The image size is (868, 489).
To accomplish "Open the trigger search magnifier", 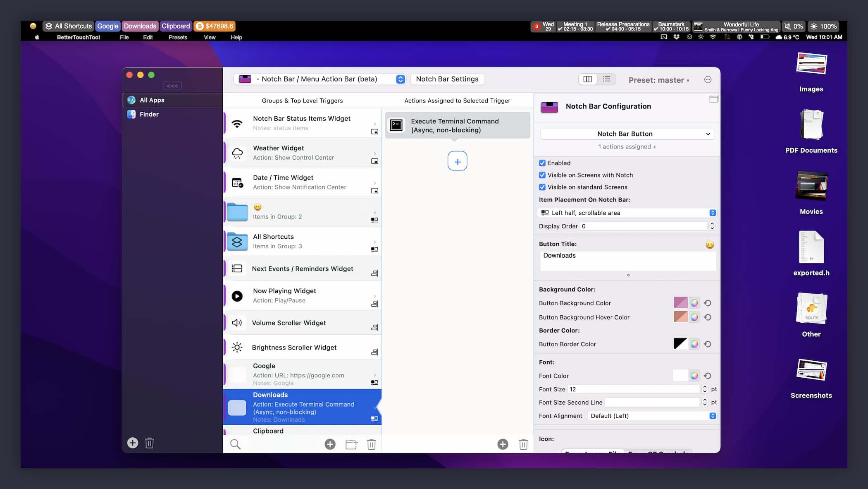I will tap(235, 444).
